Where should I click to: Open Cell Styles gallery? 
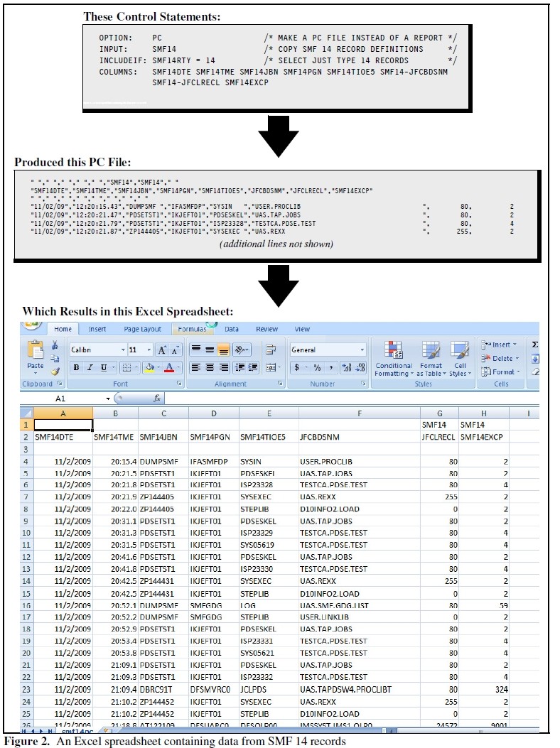coord(460,359)
